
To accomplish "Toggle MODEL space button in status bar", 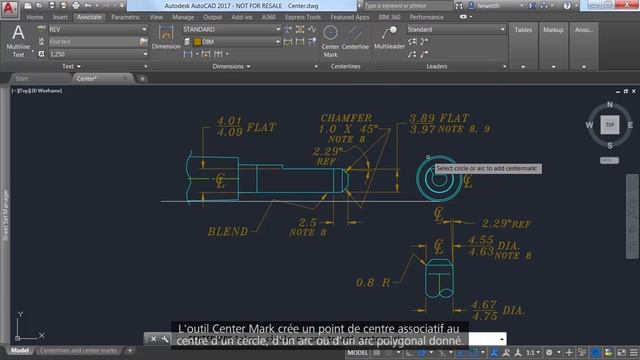I will 358,353.
